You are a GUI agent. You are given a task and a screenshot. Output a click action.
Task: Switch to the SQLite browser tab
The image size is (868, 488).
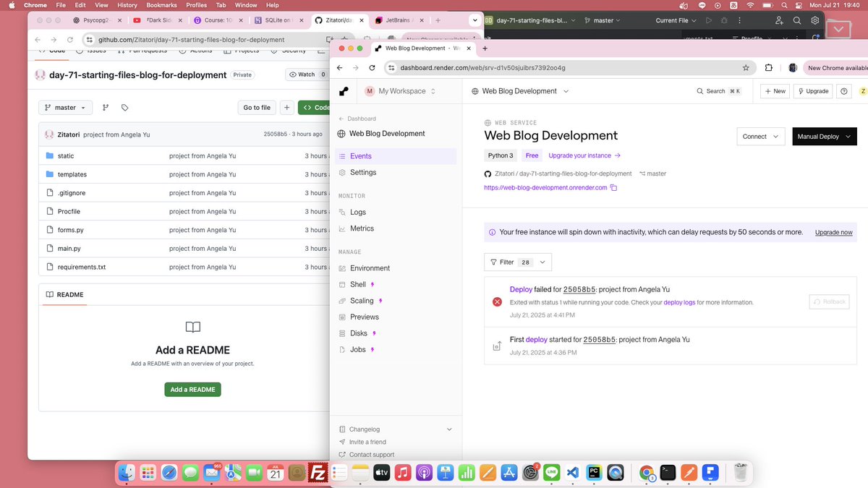tap(280, 21)
